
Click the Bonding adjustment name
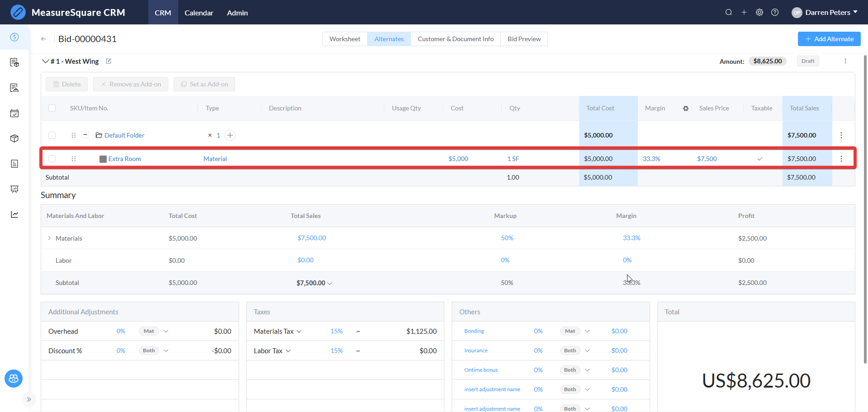tap(474, 331)
